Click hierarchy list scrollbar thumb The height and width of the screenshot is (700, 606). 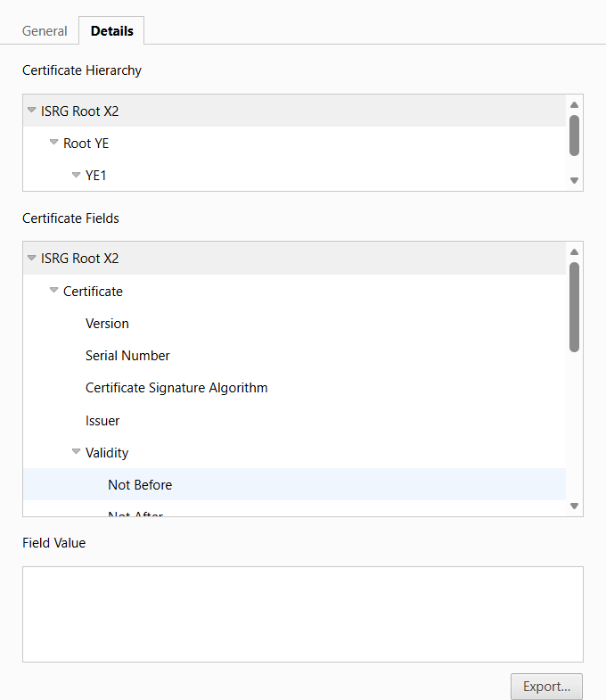pyautogui.click(x=574, y=136)
